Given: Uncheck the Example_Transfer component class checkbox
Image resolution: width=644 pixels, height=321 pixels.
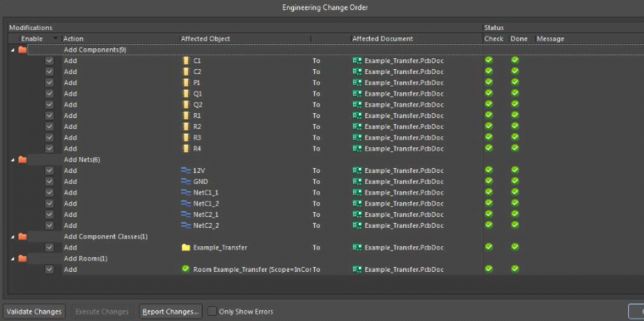Looking at the screenshot, I should 49,248.
